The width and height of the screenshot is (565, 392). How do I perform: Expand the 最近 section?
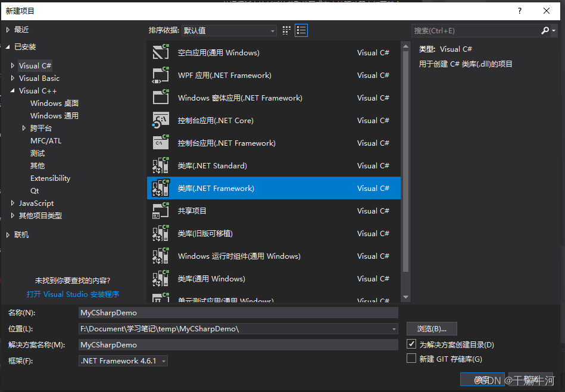8,30
